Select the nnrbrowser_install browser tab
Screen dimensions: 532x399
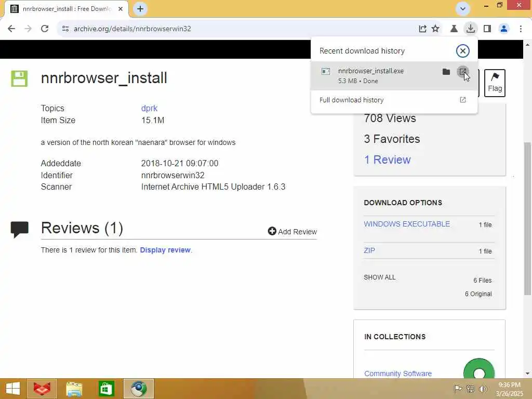(x=67, y=9)
